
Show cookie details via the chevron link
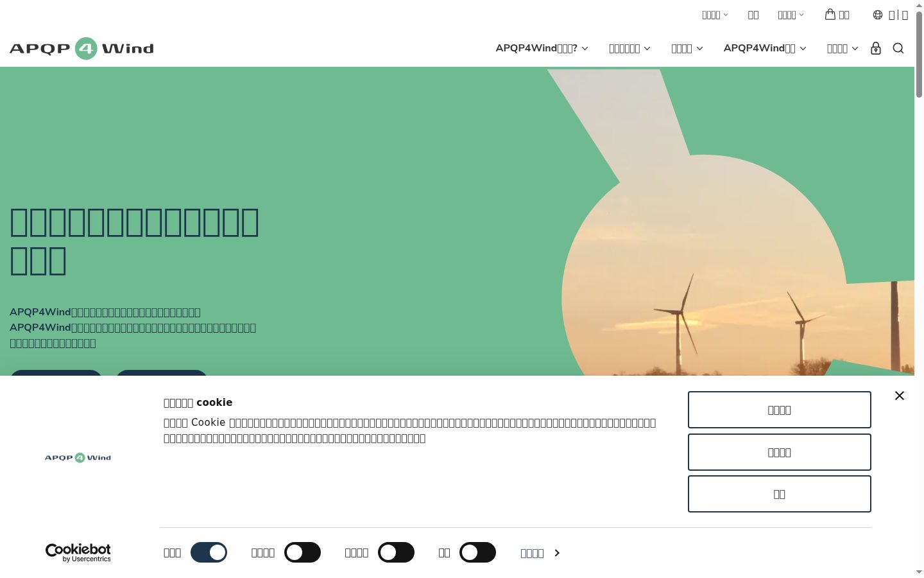click(x=540, y=553)
